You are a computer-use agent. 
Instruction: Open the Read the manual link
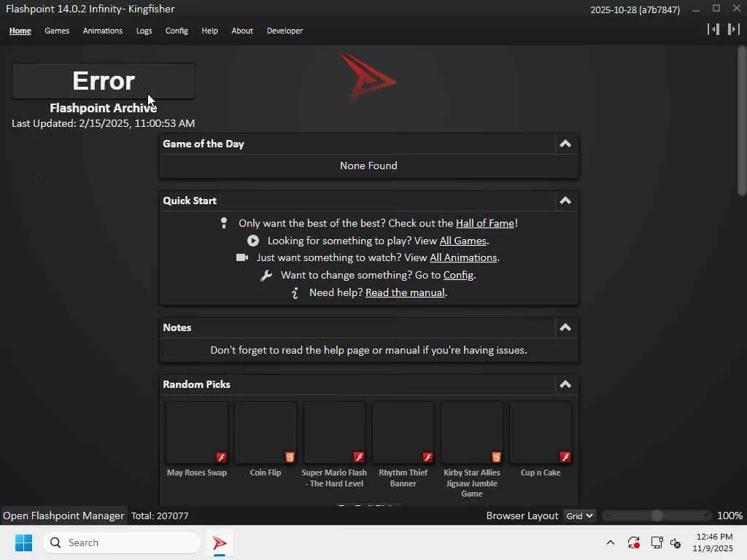405,292
